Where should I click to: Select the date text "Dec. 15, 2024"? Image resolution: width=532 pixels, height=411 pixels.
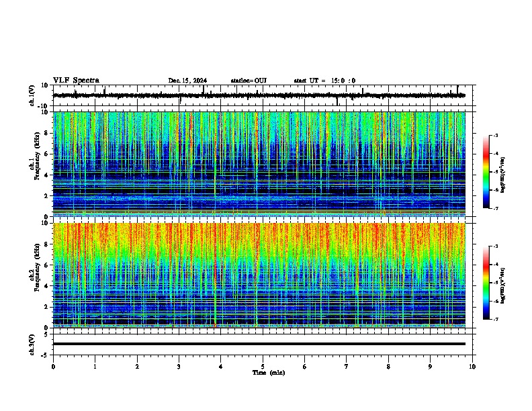187,81
